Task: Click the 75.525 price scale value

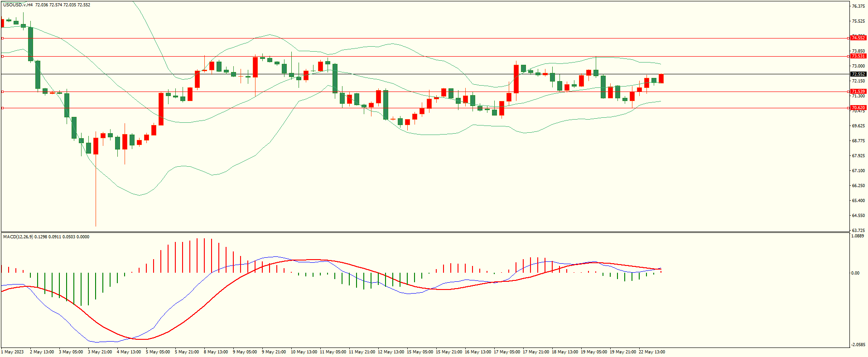Action: pyautogui.click(x=858, y=21)
